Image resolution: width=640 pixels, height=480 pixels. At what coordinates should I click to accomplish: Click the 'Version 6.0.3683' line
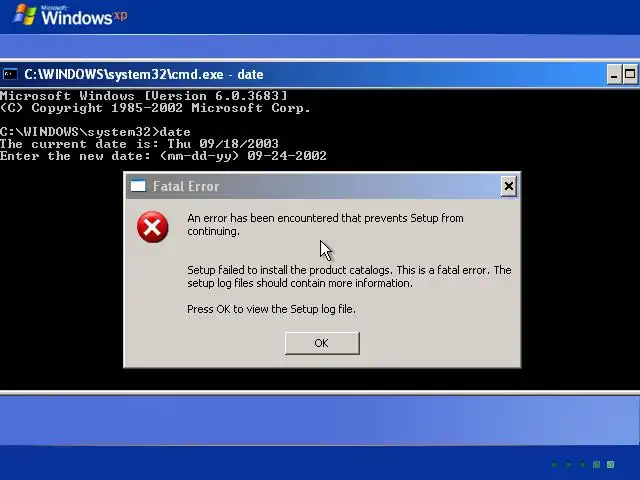pos(144,96)
